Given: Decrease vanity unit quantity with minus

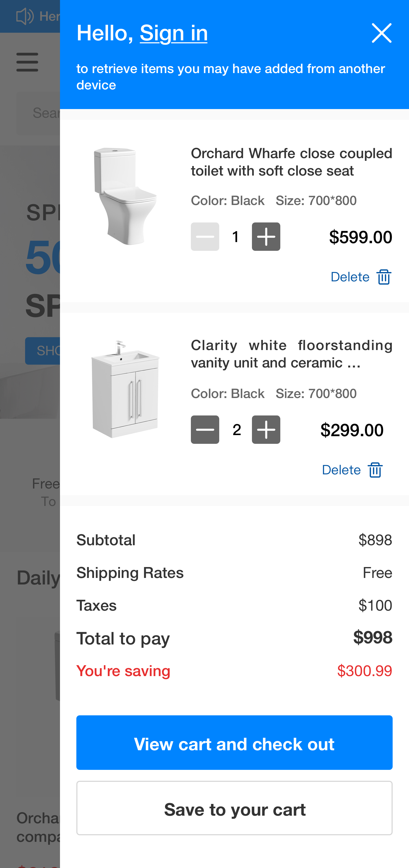Looking at the screenshot, I should 205,430.
